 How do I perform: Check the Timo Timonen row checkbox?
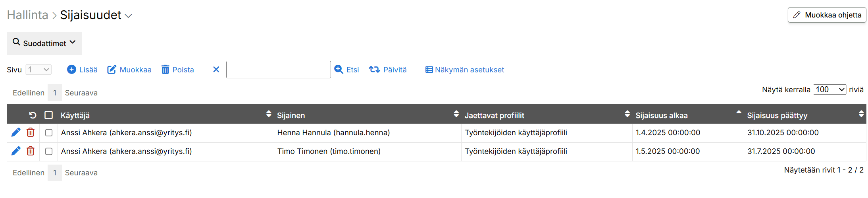(49, 151)
